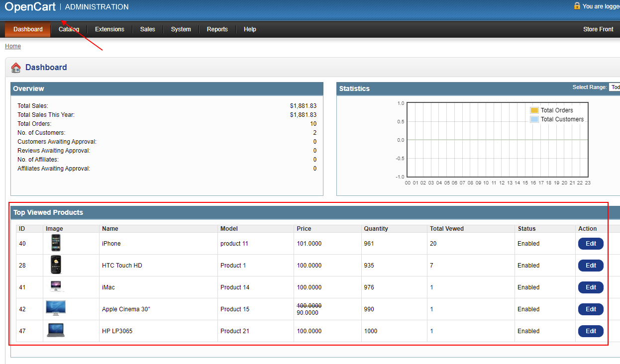
Task: Open the Catalog menu
Action: coord(69,29)
